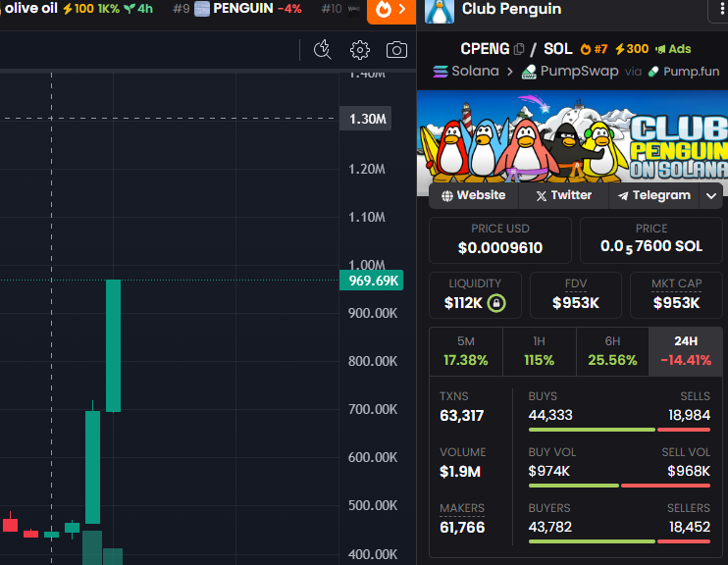Open the Telegram group button

(x=653, y=195)
